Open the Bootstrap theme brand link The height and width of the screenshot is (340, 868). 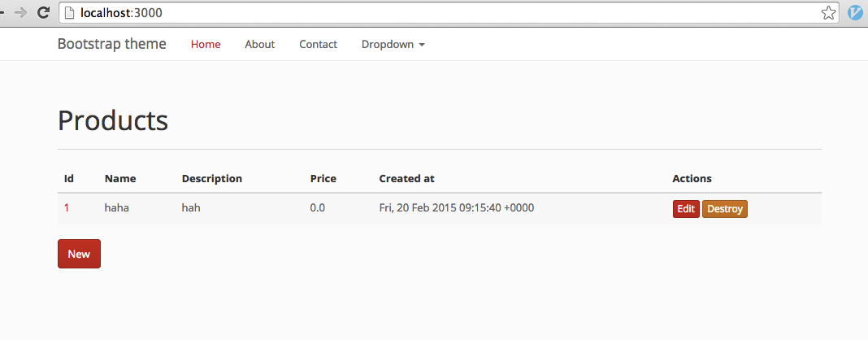pyautogui.click(x=111, y=44)
